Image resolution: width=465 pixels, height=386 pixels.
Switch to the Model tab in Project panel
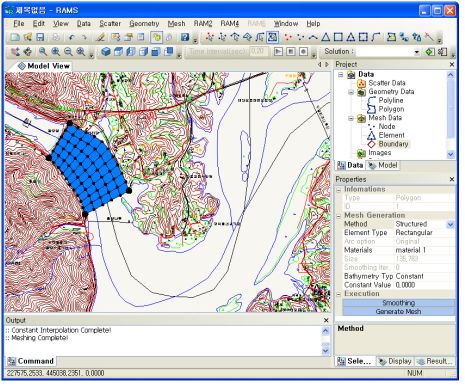pyautogui.click(x=383, y=165)
